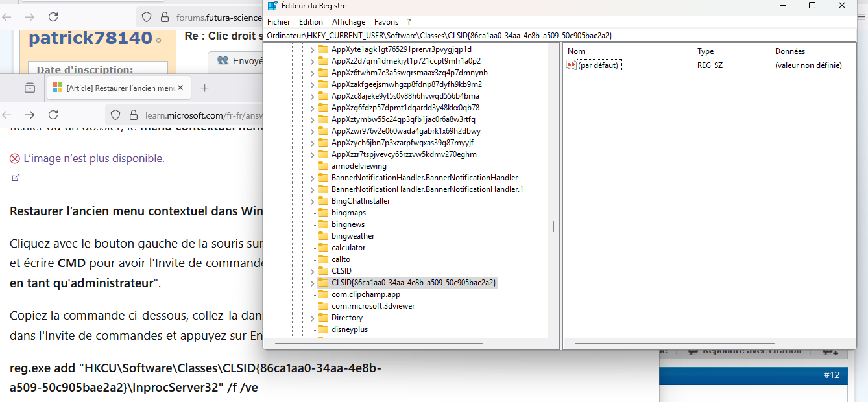Click the #12 post number link
The width and height of the screenshot is (868, 402).
coord(831,375)
